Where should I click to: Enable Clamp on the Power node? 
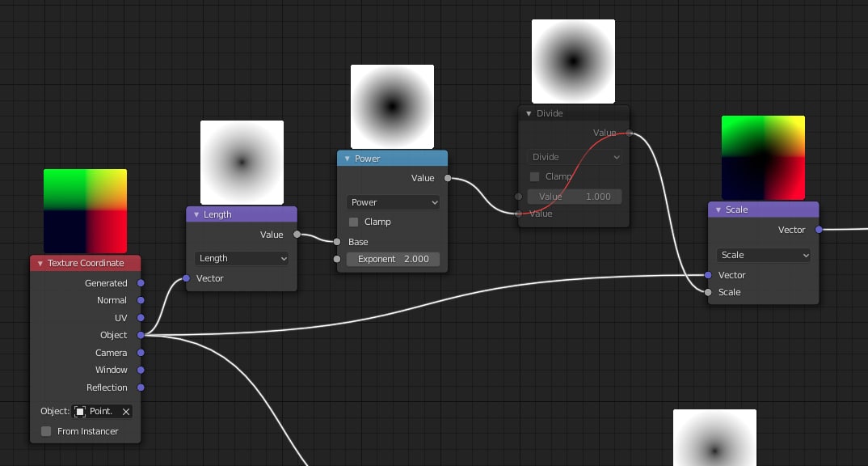click(353, 222)
